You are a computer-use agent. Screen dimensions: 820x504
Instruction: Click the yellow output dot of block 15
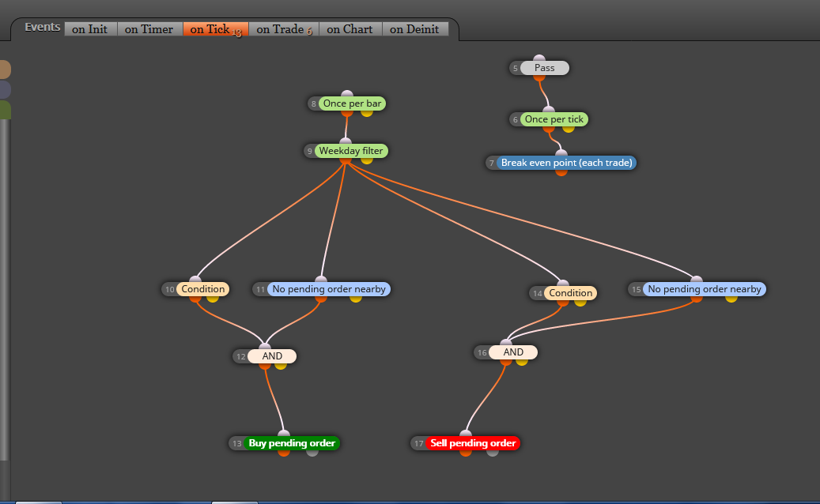731,298
